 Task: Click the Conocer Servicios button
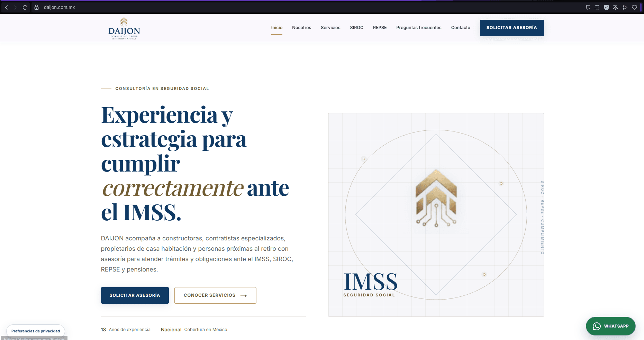point(215,295)
